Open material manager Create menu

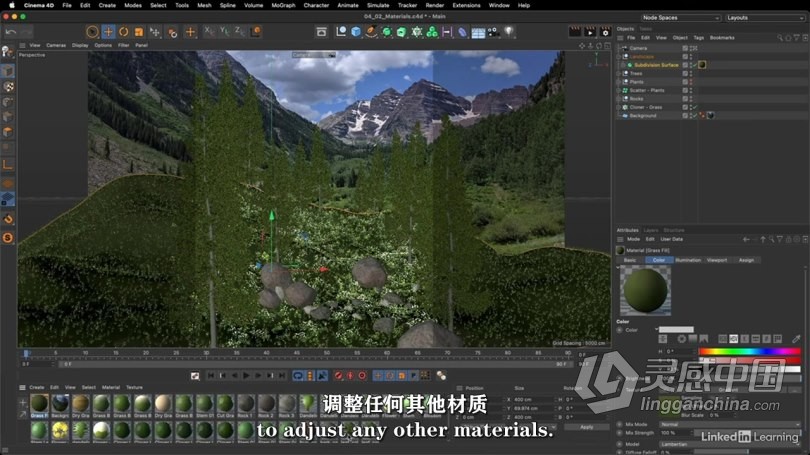[37, 387]
